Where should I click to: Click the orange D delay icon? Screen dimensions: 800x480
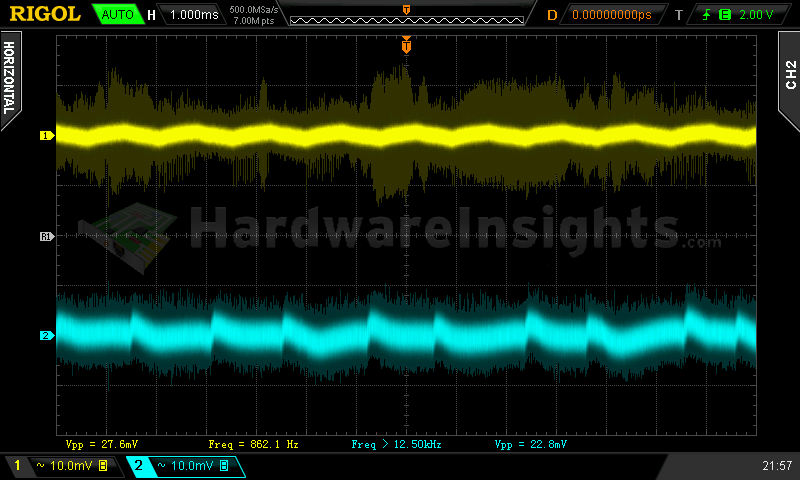coord(552,15)
